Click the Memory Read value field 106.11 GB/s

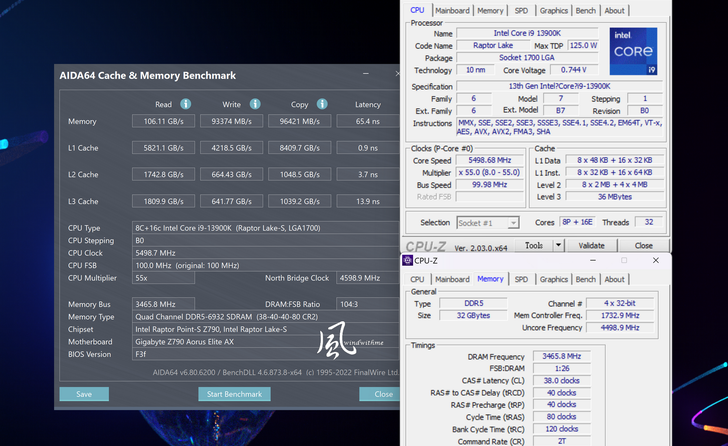pyautogui.click(x=162, y=121)
